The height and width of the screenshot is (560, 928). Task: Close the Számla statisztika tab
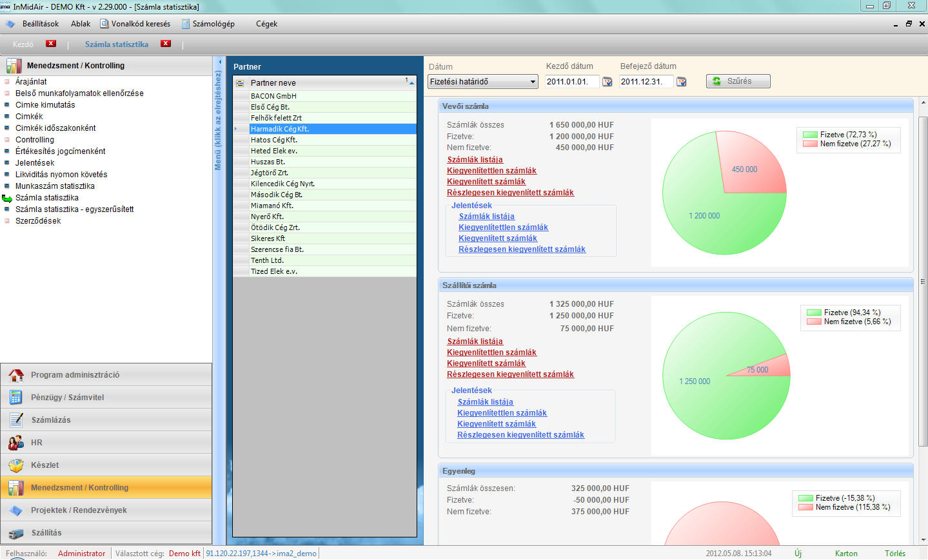(166, 44)
